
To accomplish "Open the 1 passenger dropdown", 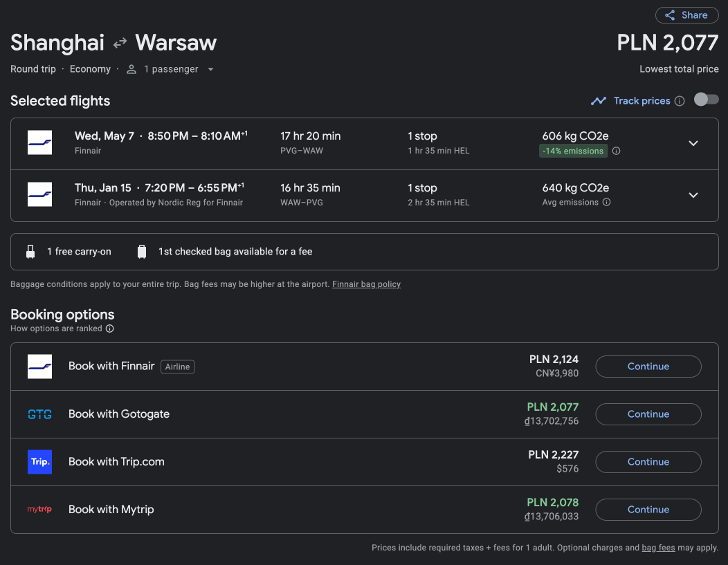I will [170, 69].
